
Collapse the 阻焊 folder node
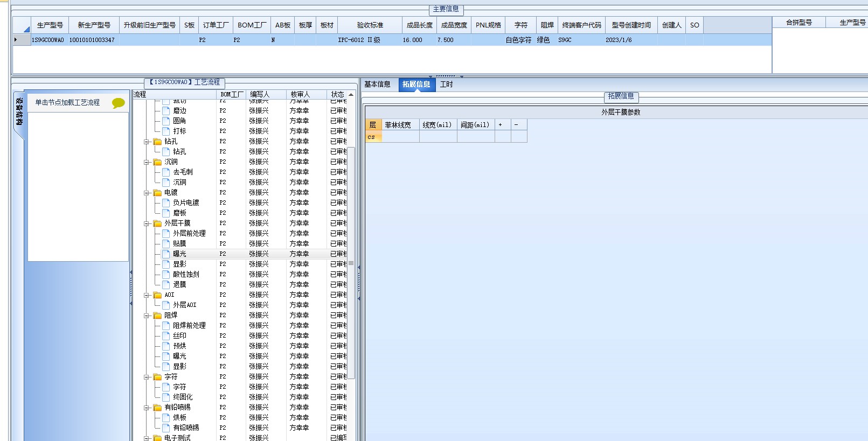147,316
